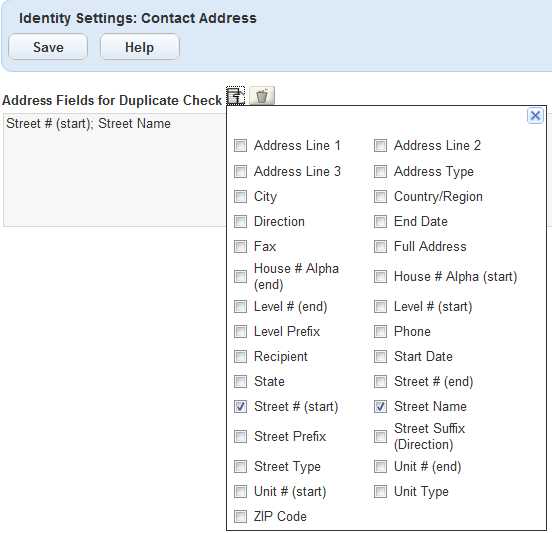The image size is (552, 533).
Task: Click the duplicate check fields text area
Action: pos(115,170)
